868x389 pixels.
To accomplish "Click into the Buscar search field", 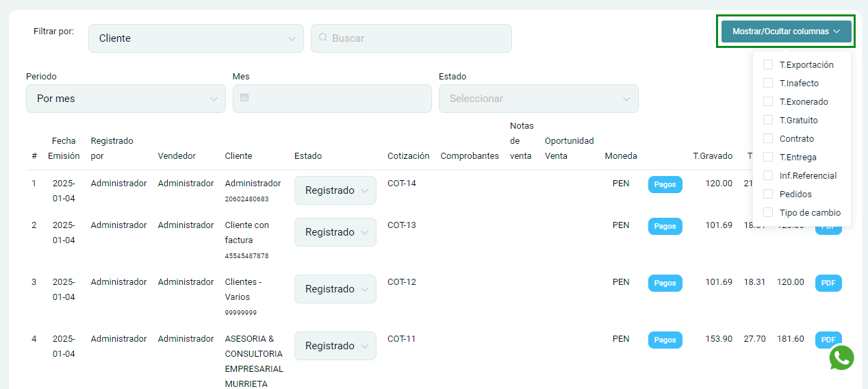I will [418, 38].
